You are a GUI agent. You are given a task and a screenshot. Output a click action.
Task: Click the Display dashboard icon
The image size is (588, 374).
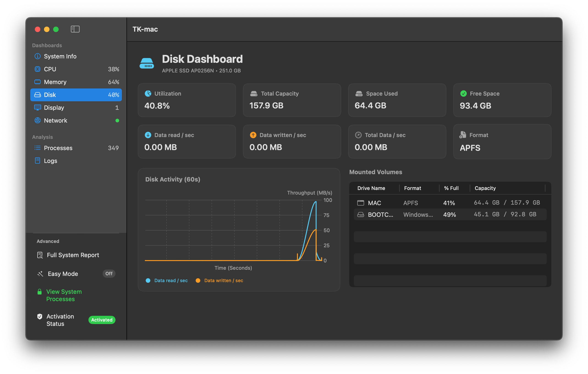coord(37,108)
